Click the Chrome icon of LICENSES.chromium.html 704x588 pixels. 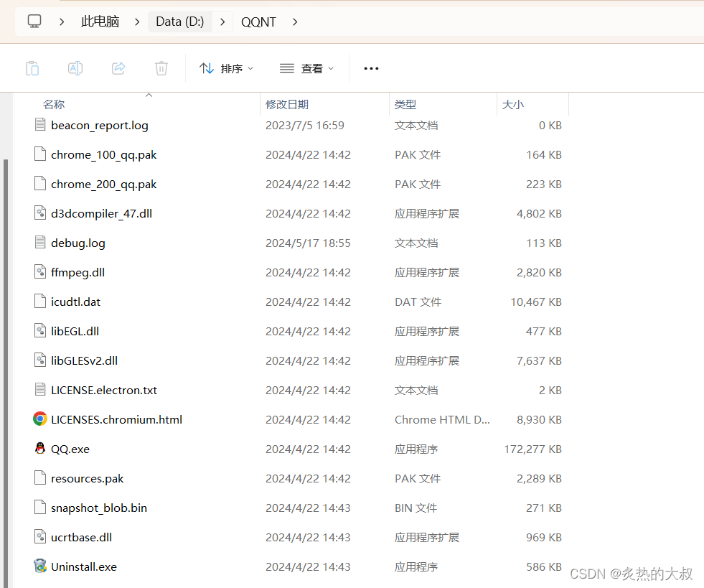[40, 419]
